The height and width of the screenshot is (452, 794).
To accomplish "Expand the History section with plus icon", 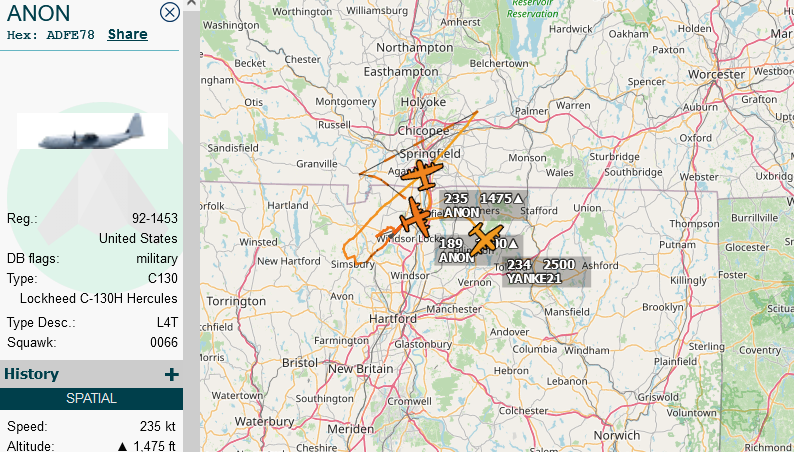I will tap(172, 375).
